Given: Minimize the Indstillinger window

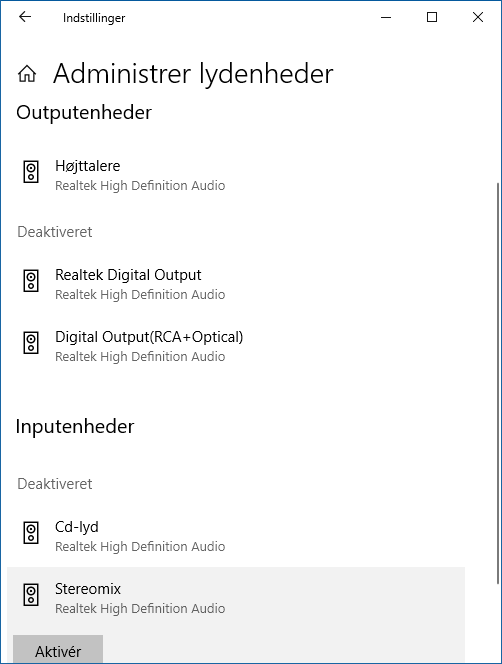Looking at the screenshot, I should (386, 17).
